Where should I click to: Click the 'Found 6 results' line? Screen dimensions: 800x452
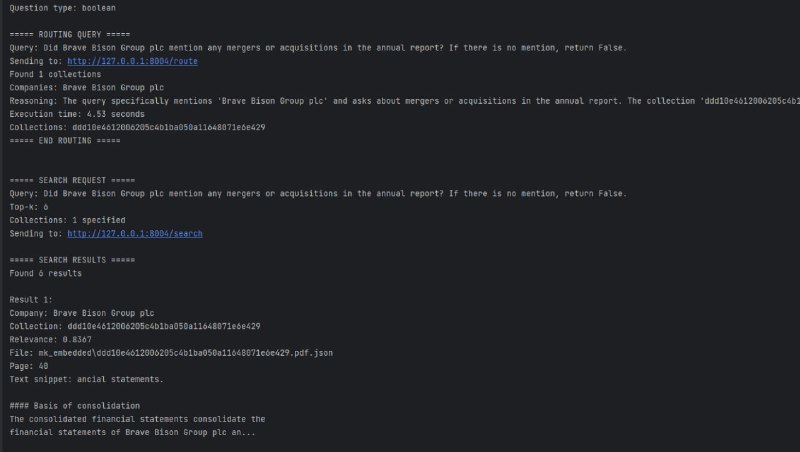45,273
